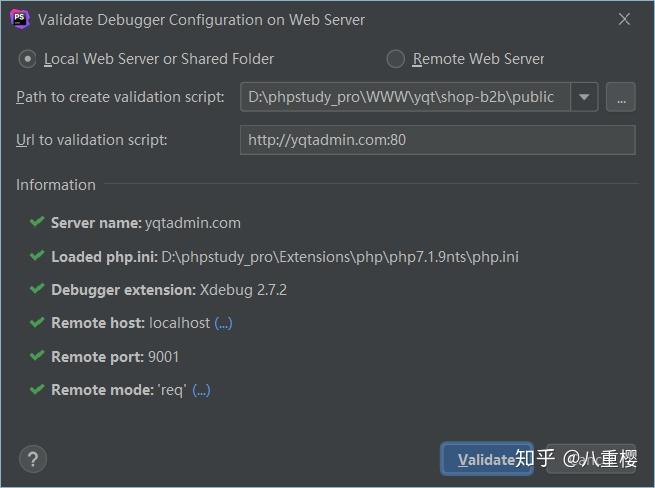The width and height of the screenshot is (655, 488).
Task: Click the green checkmark beside Server name
Action: click(x=37, y=221)
